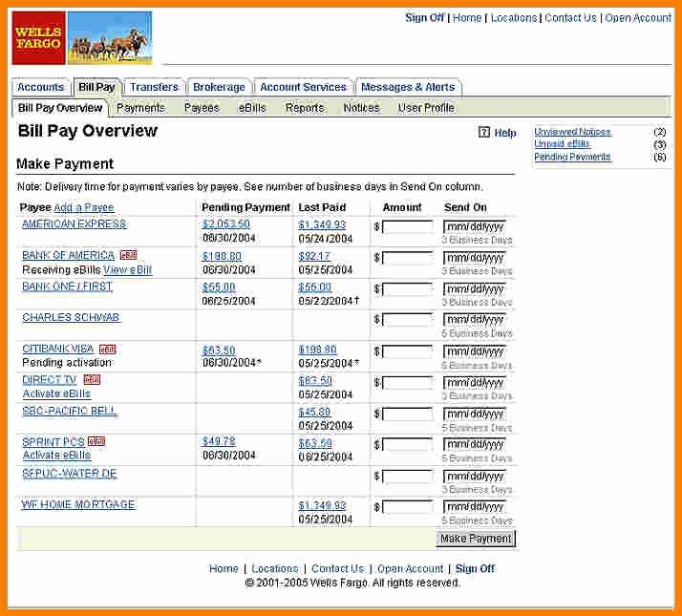
Task: Open the Citibank Visa payee
Action: pos(58,349)
